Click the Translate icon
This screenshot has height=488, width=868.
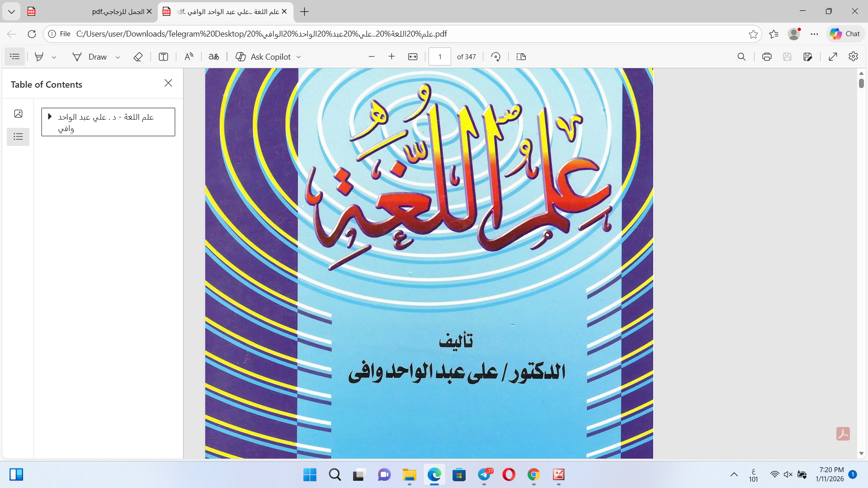(x=214, y=56)
